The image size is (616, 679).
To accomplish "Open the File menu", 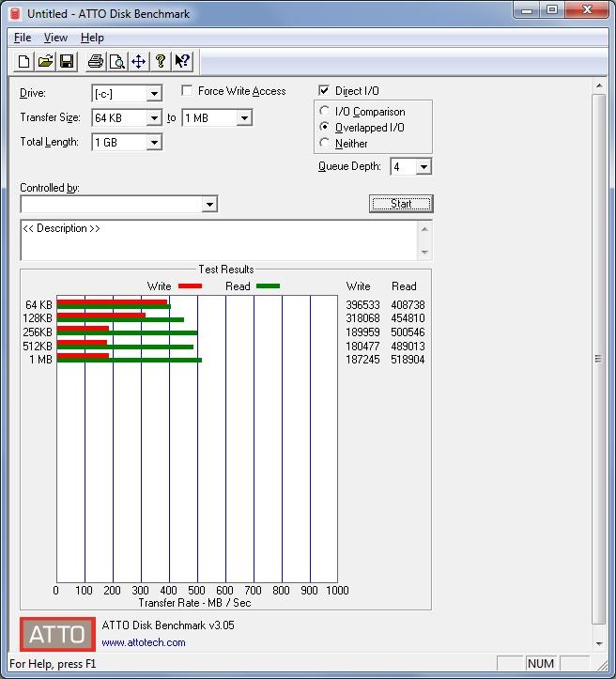I will pos(23,38).
